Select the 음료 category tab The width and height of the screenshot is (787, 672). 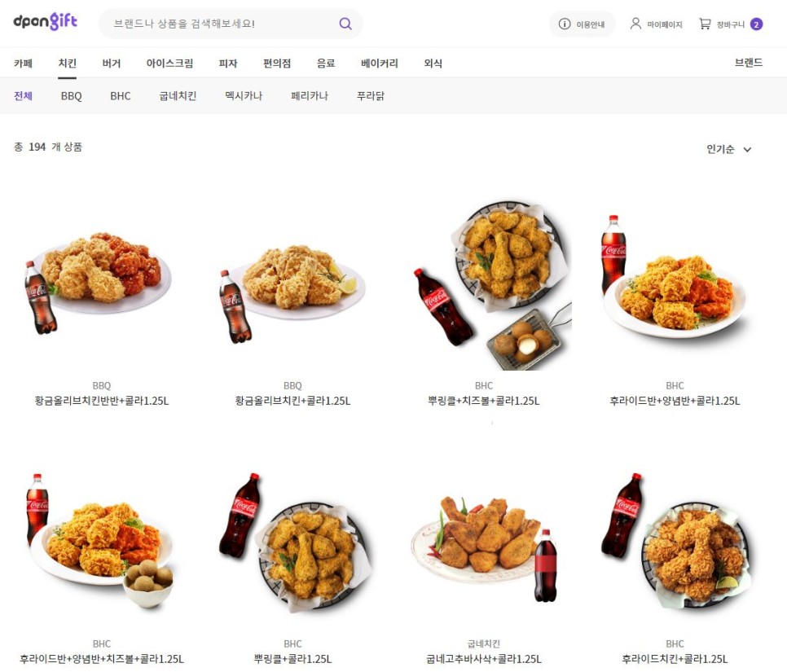pyautogui.click(x=326, y=64)
